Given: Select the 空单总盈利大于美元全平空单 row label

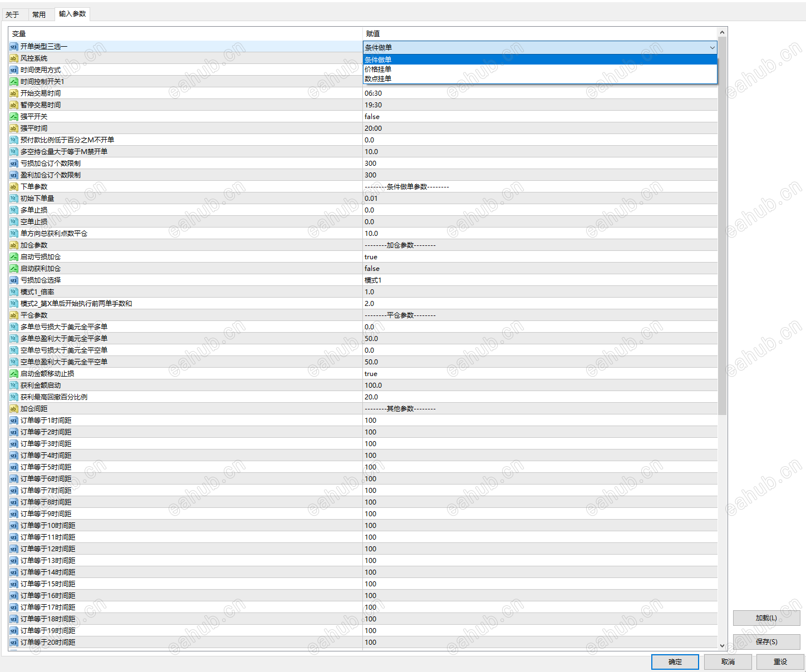Looking at the screenshot, I should [x=64, y=362].
